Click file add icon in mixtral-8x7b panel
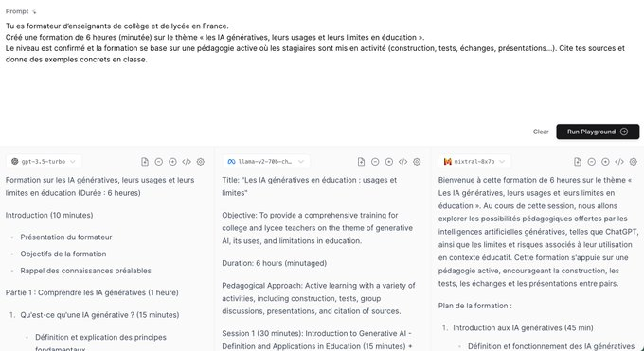Viewport: 644px width, 351px height. click(578, 162)
